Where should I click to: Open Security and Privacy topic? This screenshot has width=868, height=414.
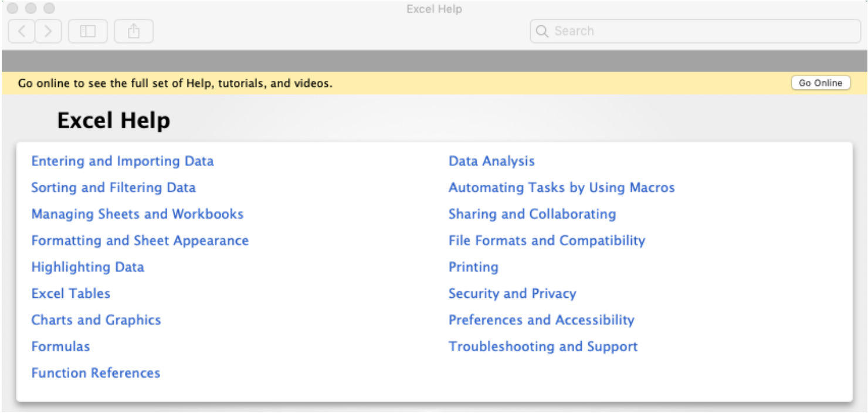(513, 293)
